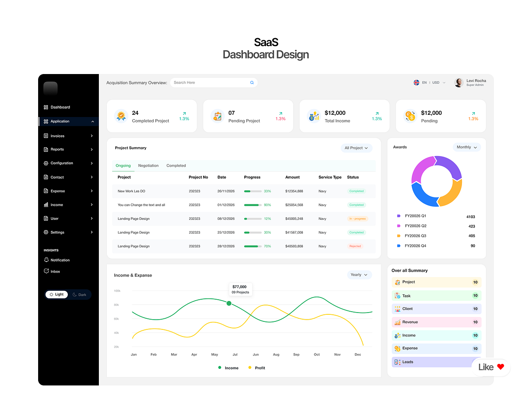Click the Expense coin icon in Over all Summary

click(x=397, y=348)
